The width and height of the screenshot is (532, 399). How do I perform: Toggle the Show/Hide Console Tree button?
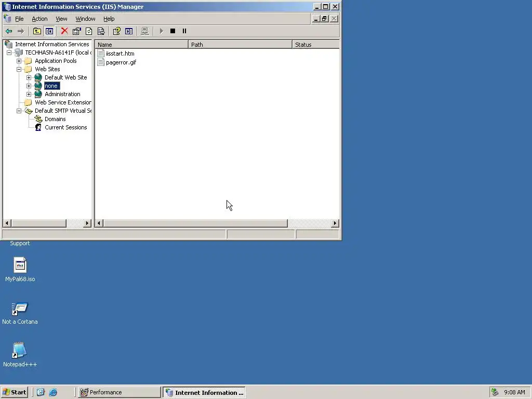coord(49,31)
